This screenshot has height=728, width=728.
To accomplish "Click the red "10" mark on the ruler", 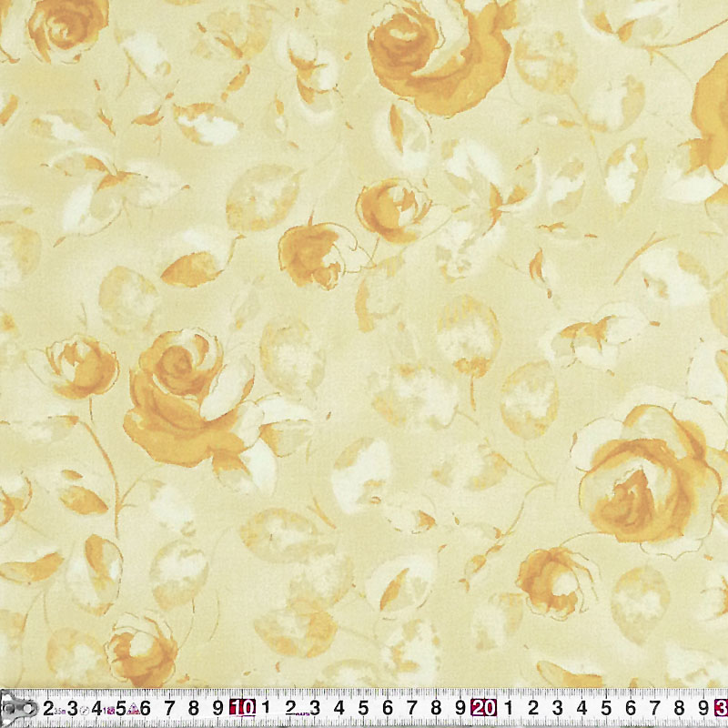I will pos(242,708).
